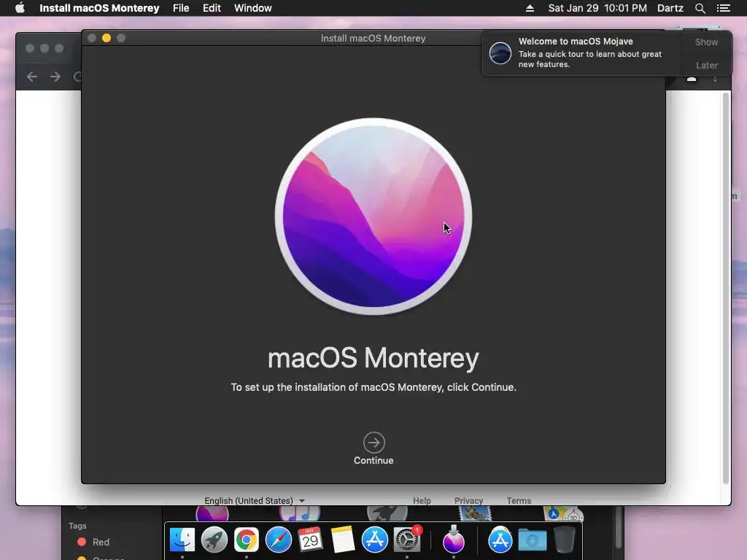Image resolution: width=747 pixels, height=560 pixels.
Task: Click the Tags heading in the Finder sidebar
Action: [77, 526]
